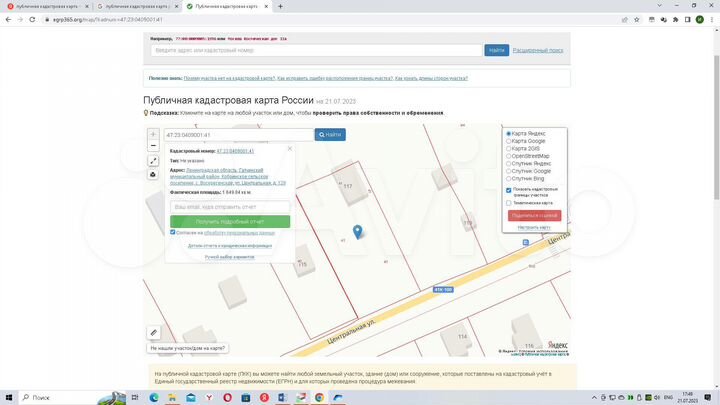The width and height of the screenshot is (720, 405).
Task: Select Спутник Google layer
Action: point(508,171)
